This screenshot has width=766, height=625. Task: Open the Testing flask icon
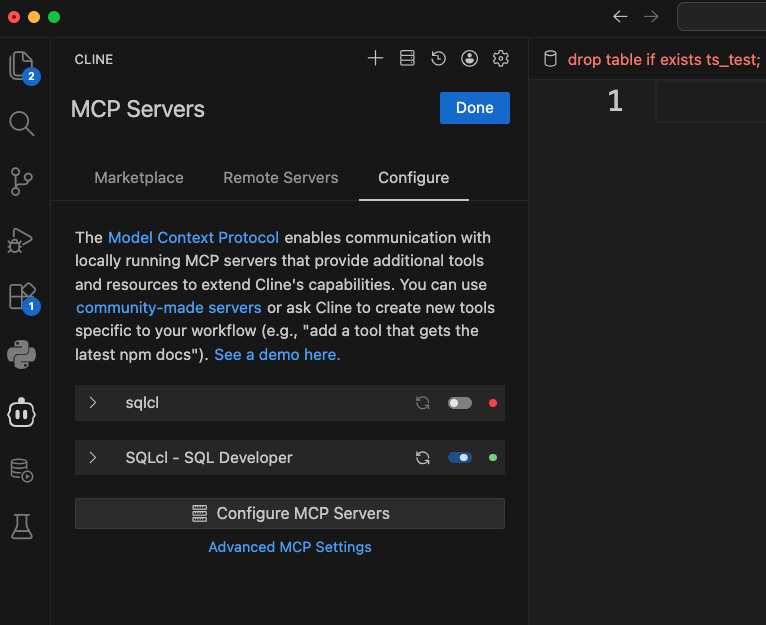pos(22,527)
